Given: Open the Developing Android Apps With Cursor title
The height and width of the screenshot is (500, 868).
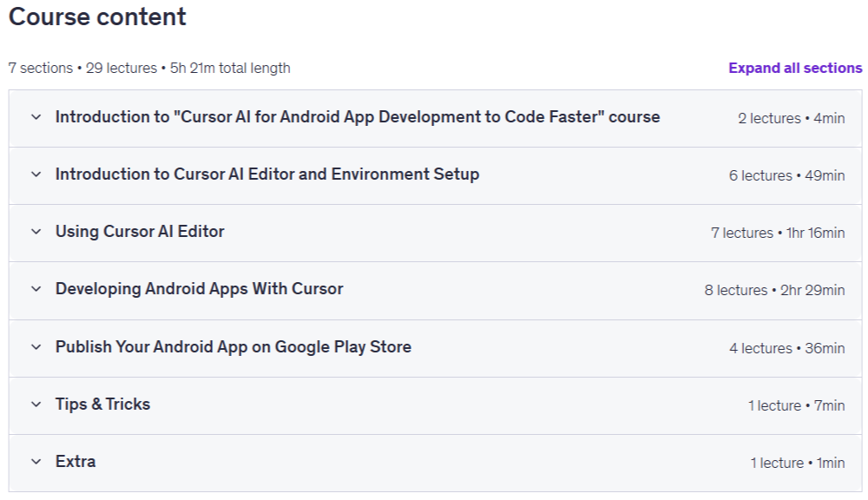Looking at the screenshot, I should (x=200, y=289).
